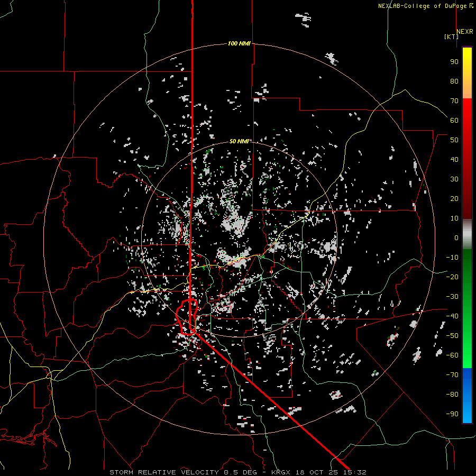Viewport: 476px width, 476px height.
Task: Select the positive 10 value on the scale
Action: [454, 218]
